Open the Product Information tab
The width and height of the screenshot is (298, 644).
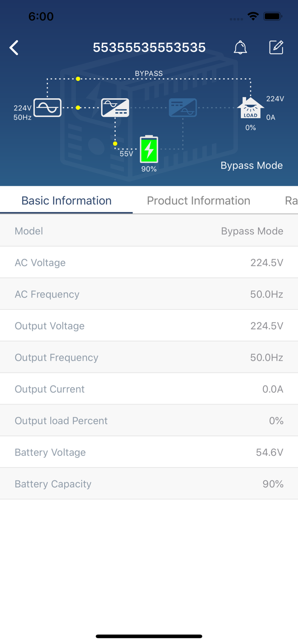(x=198, y=201)
